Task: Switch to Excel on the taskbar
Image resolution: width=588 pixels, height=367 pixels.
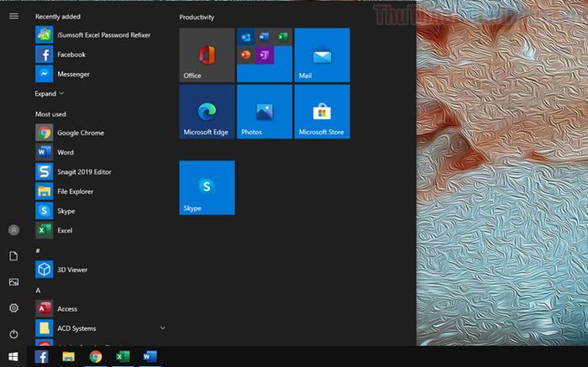Action: point(123,357)
